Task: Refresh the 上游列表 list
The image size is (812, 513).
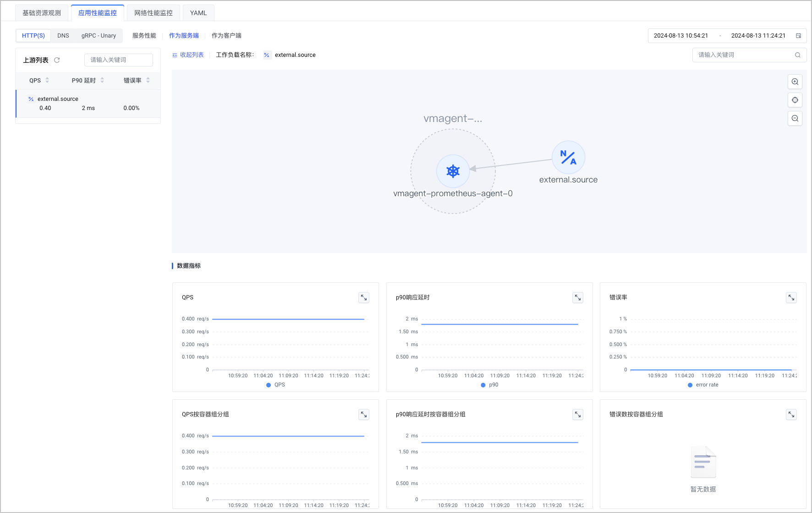Action: tap(57, 60)
